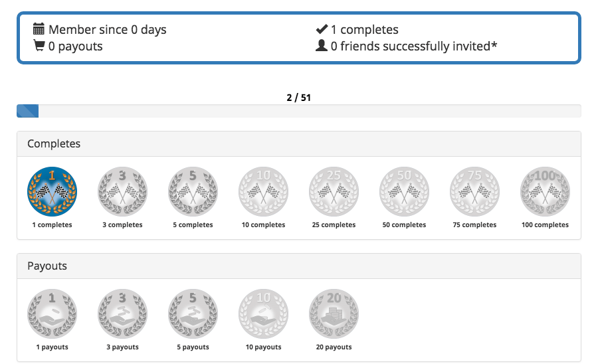Click the 50 completes medal

click(x=404, y=191)
